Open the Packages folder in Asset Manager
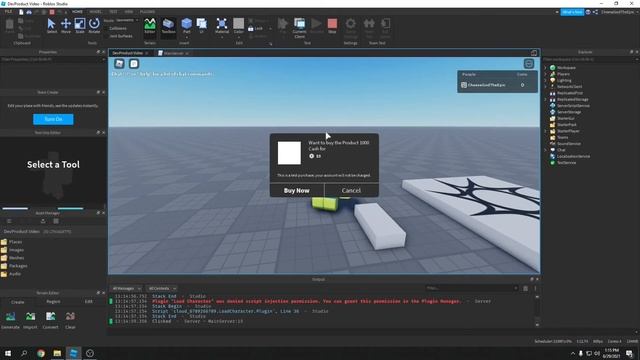 pyautogui.click(x=18, y=266)
